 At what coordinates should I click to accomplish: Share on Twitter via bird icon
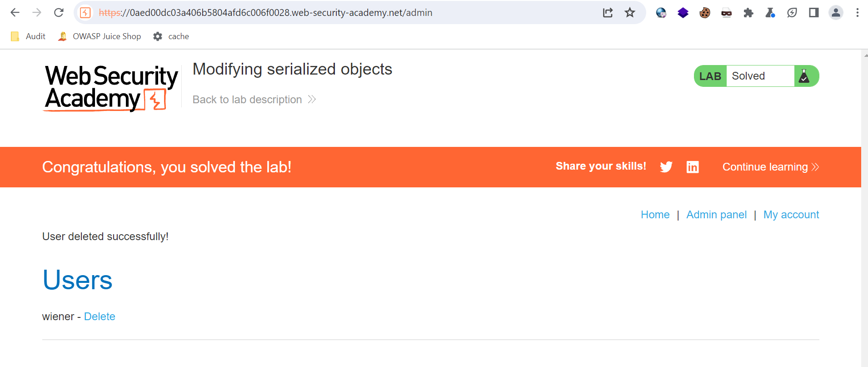666,167
